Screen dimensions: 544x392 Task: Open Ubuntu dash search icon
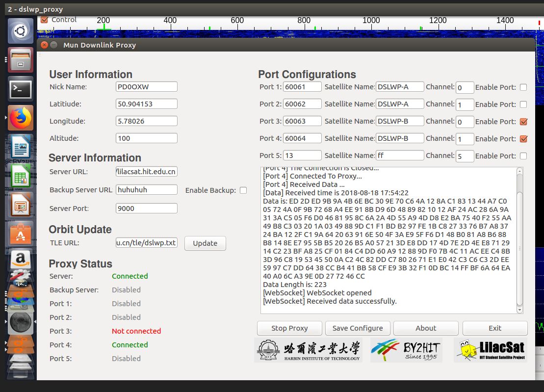21,31
